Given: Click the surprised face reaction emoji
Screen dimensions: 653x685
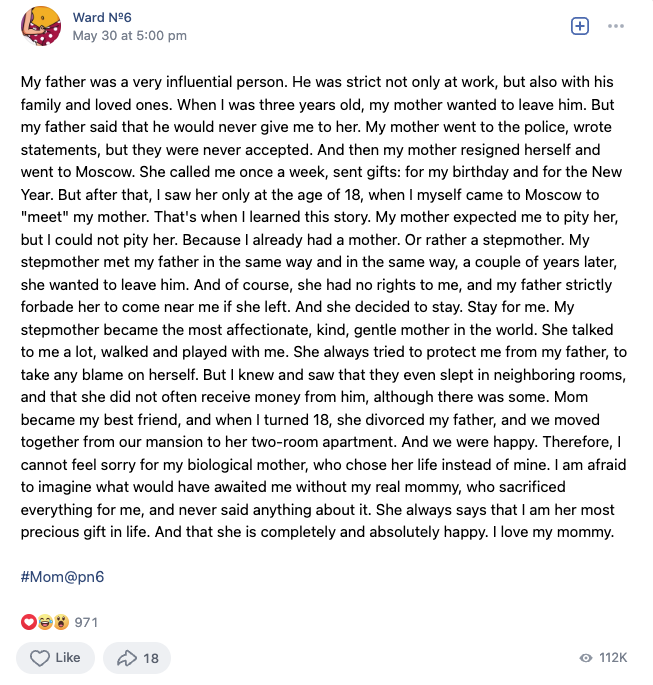Looking at the screenshot, I should click(60, 622).
